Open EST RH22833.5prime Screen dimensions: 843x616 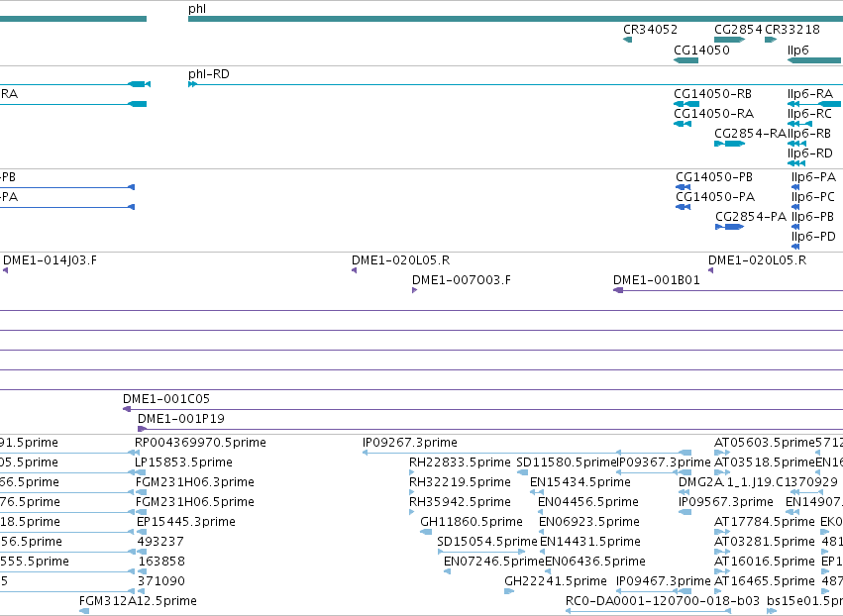click(460, 462)
